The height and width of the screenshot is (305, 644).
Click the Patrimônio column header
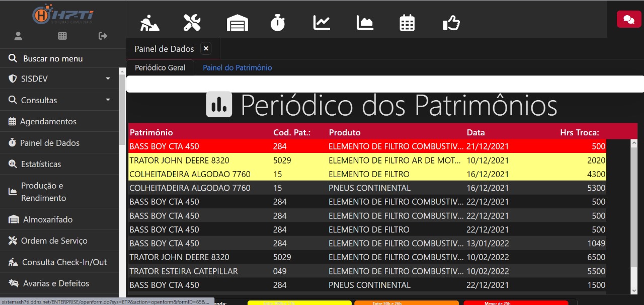(151, 132)
